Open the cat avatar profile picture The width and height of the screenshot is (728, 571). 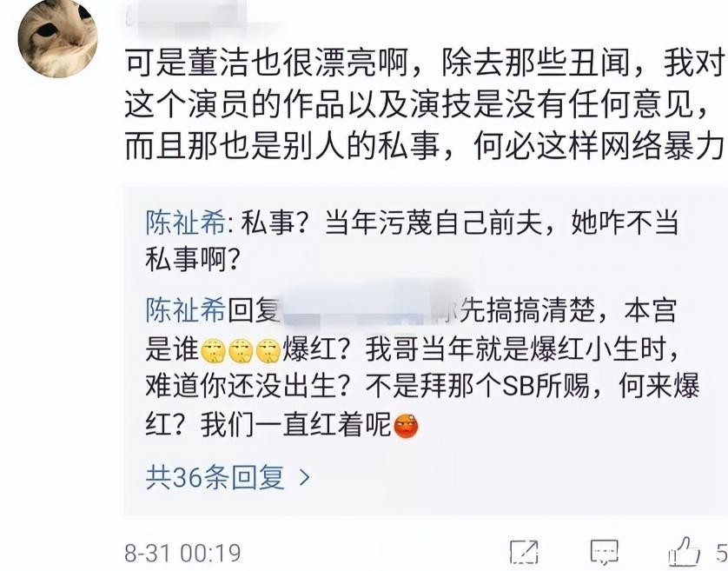coord(57,38)
